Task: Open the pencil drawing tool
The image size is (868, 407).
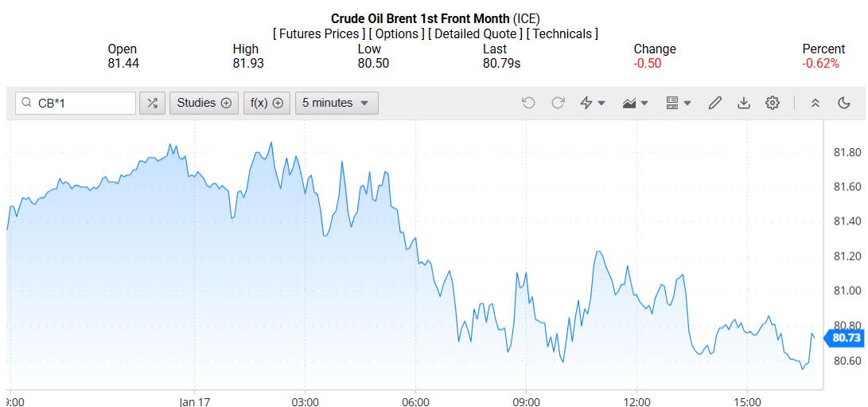Action: (x=714, y=103)
